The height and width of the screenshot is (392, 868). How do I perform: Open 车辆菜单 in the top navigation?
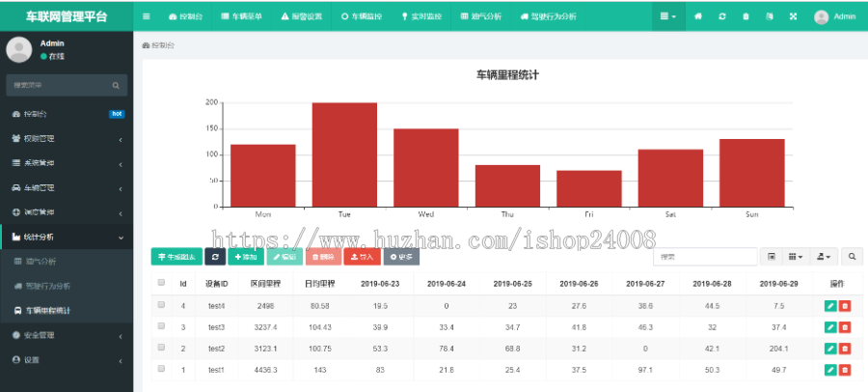coord(241,16)
